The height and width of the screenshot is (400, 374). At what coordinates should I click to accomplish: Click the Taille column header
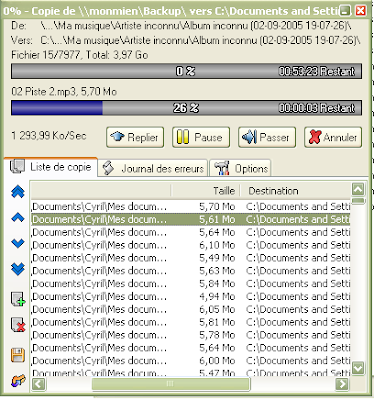pos(206,191)
